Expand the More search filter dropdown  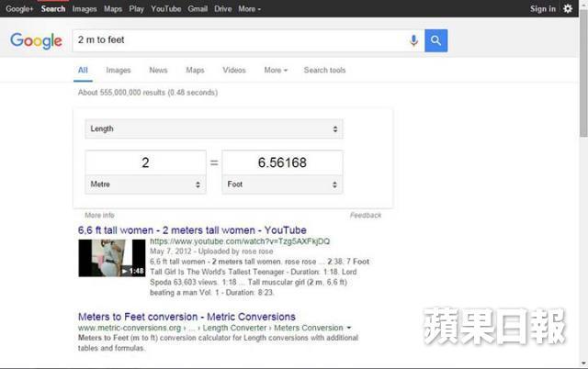(x=276, y=70)
